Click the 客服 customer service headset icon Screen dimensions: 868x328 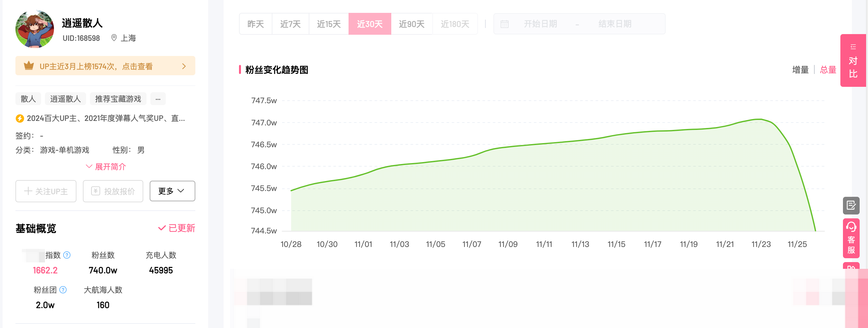point(852,228)
